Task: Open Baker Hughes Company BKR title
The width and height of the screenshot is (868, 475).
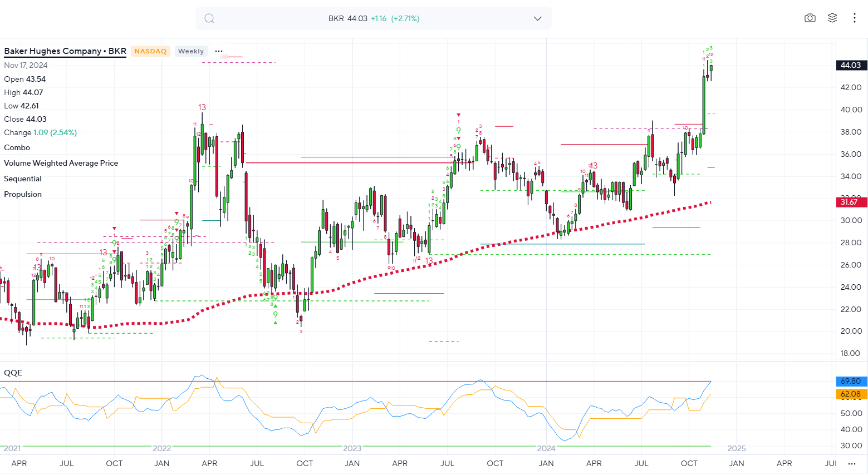Action: [65, 51]
